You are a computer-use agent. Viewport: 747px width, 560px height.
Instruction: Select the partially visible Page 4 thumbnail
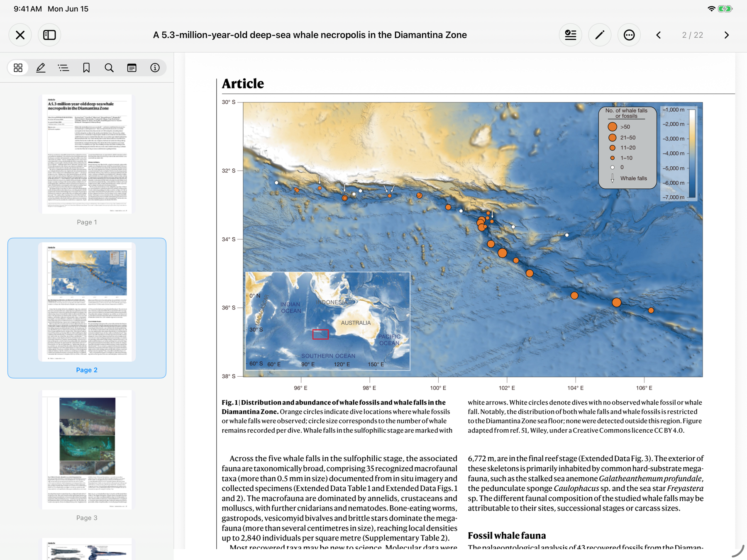(x=87, y=549)
